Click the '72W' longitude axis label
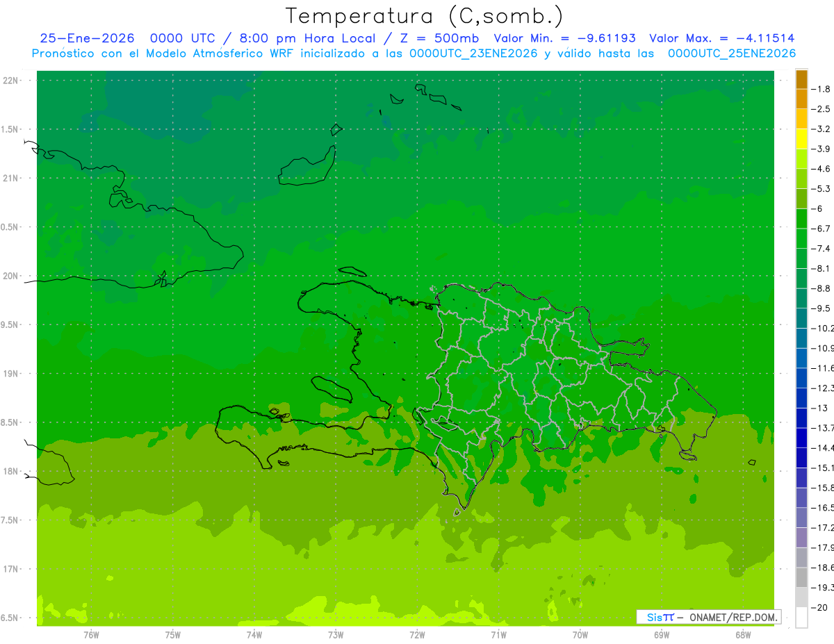Screen dimensions: 834x644 click(417, 634)
